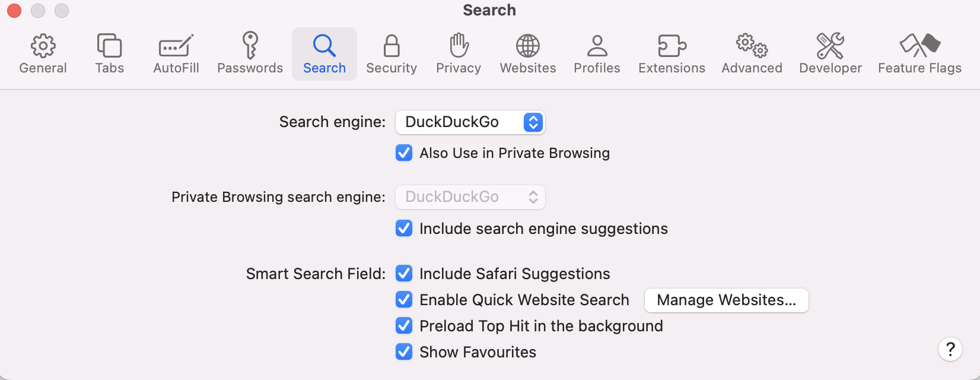Open the Developer tools pane
Image resolution: width=980 pixels, height=380 pixels.
pos(830,46)
